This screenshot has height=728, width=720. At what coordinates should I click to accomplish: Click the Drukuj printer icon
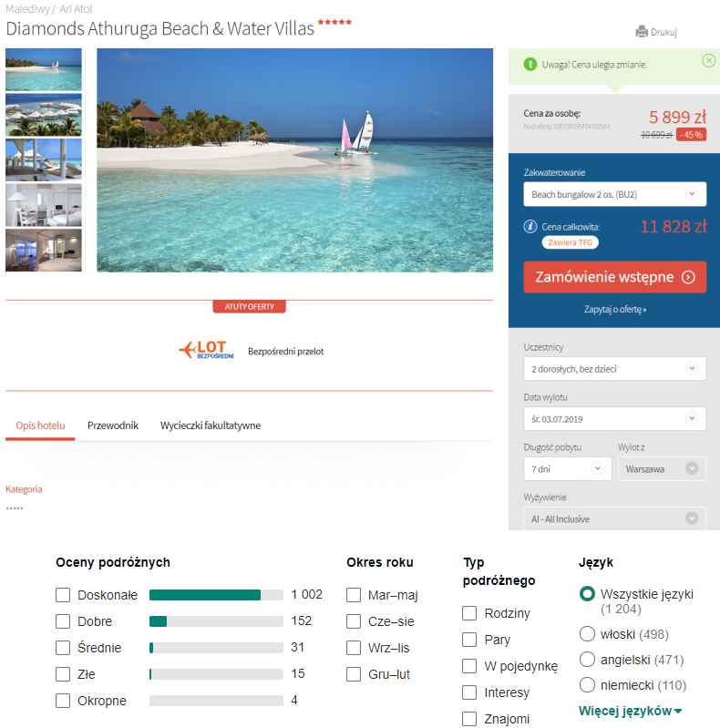coord(642,32)
